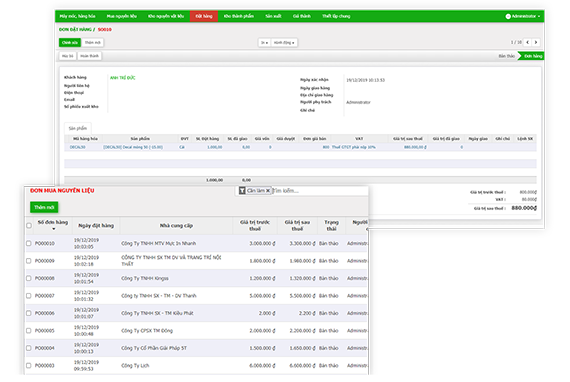Sort by Ngày đặt hàng column
570x382 pixels.
(96, 226)
